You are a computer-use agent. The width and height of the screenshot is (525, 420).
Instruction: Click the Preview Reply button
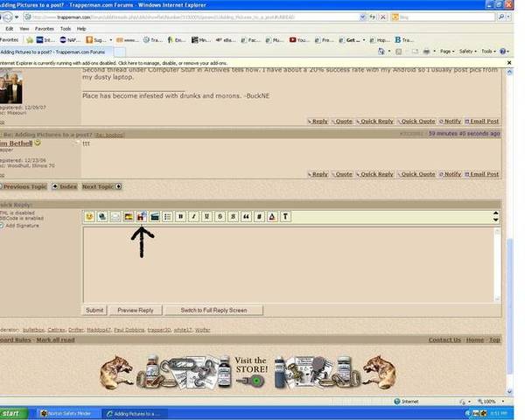pos(135,310)
